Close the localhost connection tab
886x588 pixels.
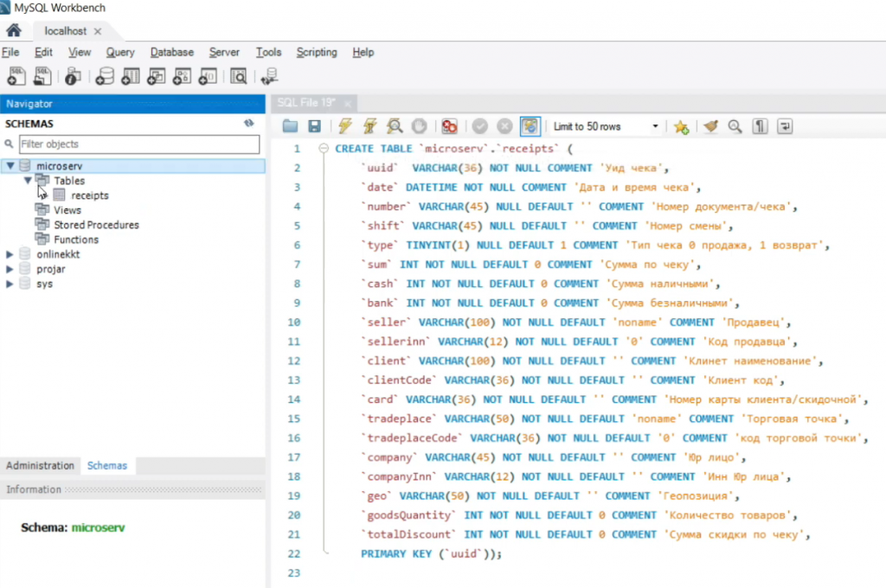(98, 31)
